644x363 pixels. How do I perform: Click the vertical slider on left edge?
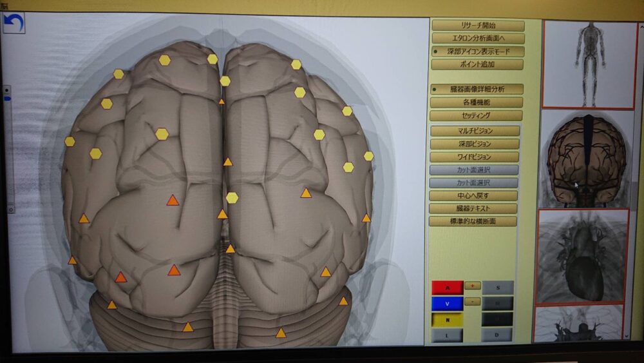click(x=8, y=148)
